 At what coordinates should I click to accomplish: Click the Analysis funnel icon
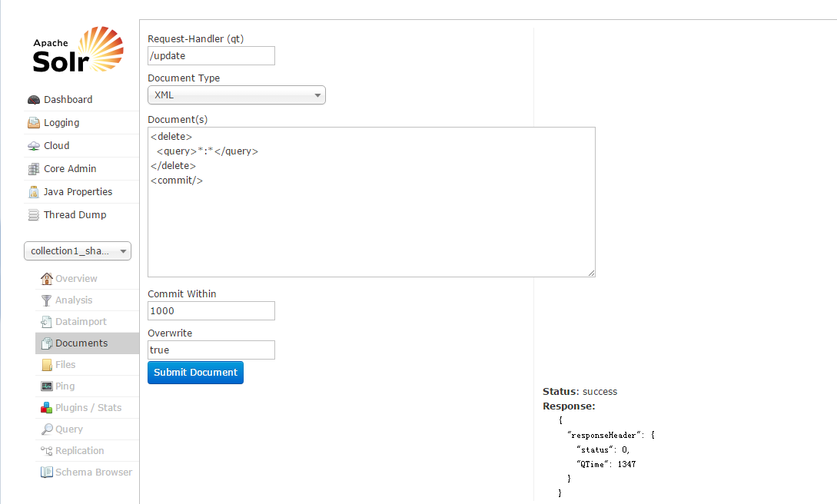pyautogui.click(x=47, y=300)
